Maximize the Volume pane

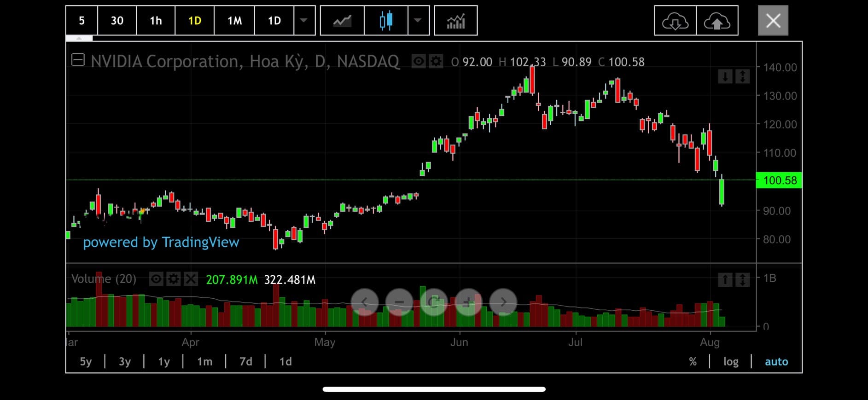point(742,279)
